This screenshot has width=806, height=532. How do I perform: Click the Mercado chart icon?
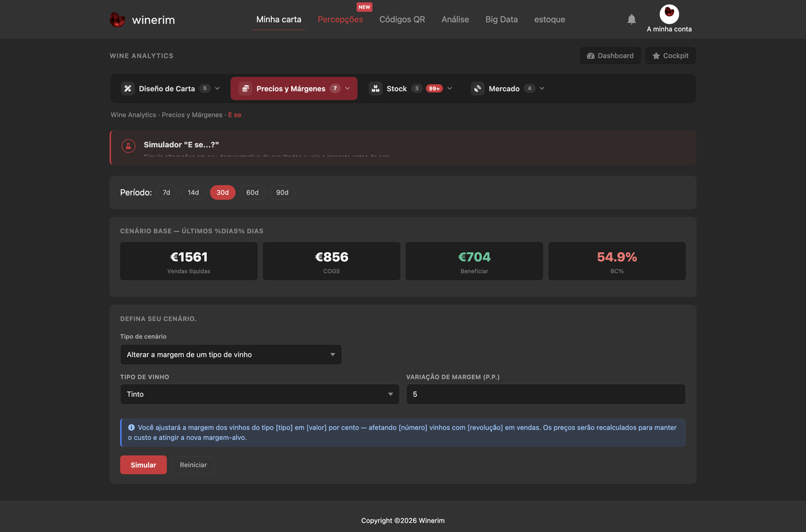478,89
